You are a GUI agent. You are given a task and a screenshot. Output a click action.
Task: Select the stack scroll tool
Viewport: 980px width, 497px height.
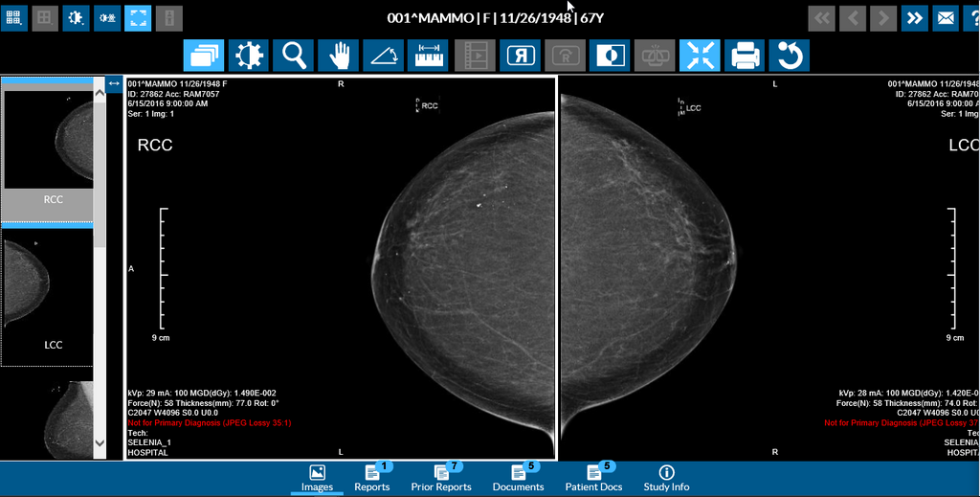[203, 56]
